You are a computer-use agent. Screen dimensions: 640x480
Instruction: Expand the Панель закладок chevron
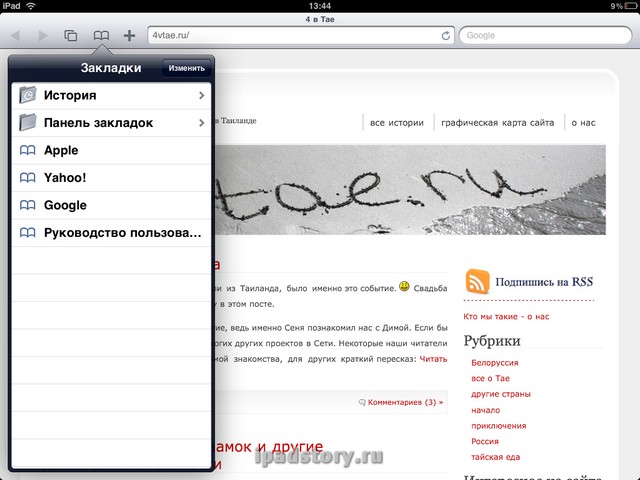[x=201, y=123]
